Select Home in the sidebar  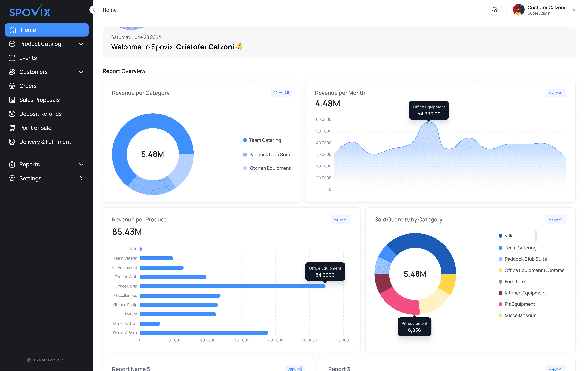pyautogui.click(x=28, y=30)
